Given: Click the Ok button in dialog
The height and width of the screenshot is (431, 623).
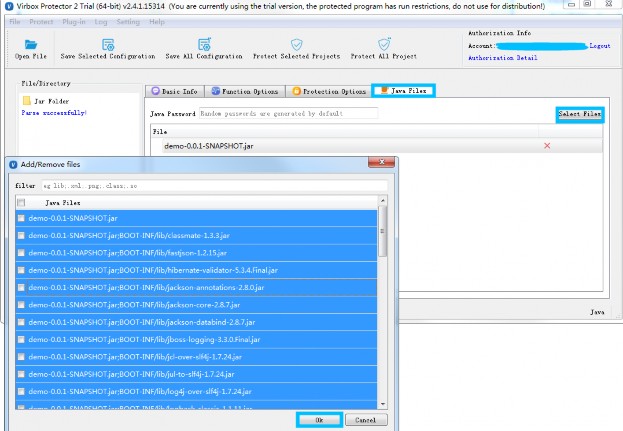Looking at the screenshot, I should pos(319,420).
